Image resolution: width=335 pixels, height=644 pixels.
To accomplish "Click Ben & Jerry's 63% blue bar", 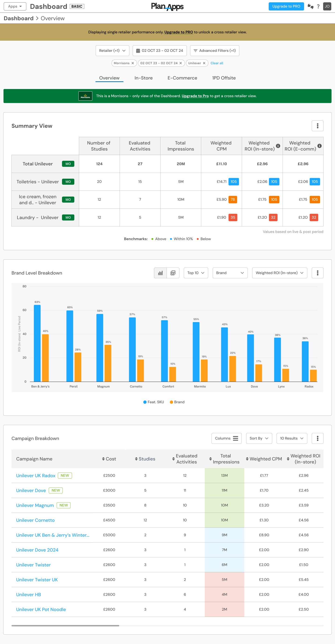I will 37,343.
